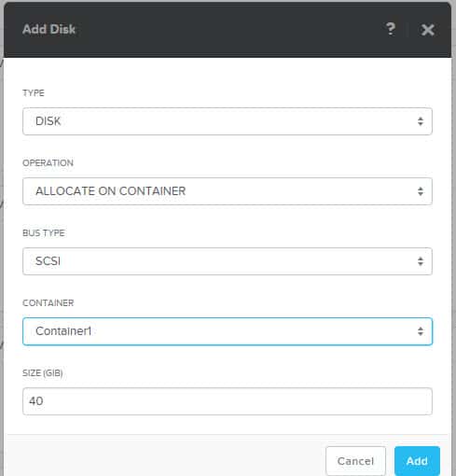Click the SIZE (GIB) field label

43,373
